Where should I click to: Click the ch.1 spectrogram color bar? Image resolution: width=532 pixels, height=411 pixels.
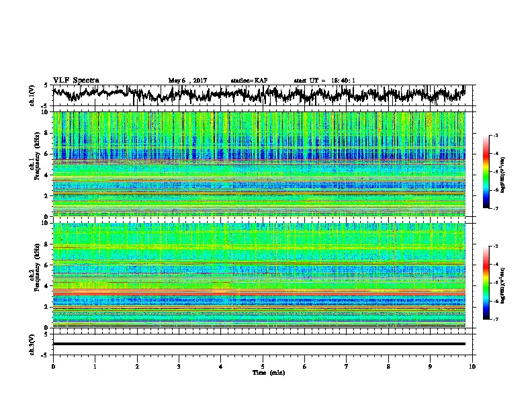coord(486,172)
